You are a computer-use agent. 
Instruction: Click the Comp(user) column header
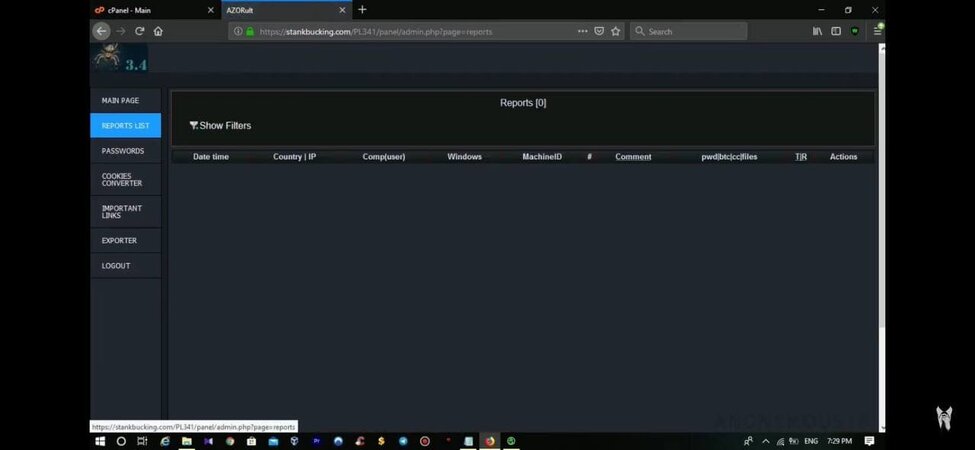384,157
